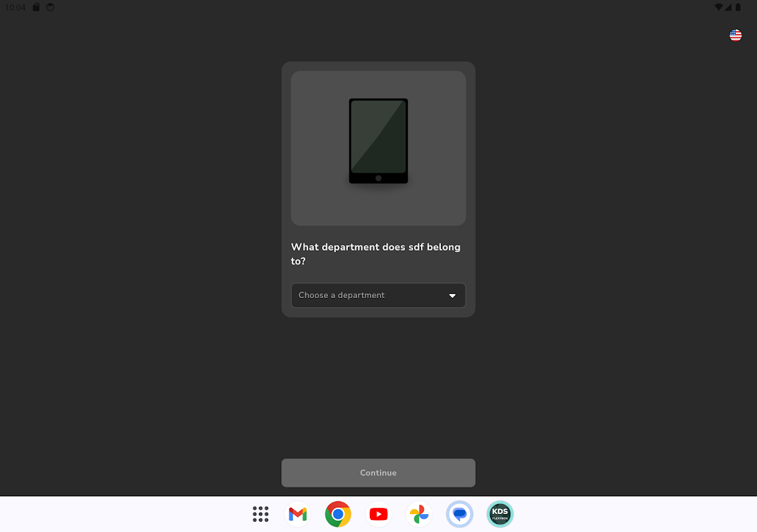Click the cellular signal status icon

pyautogui.click(x=728, y=7)
